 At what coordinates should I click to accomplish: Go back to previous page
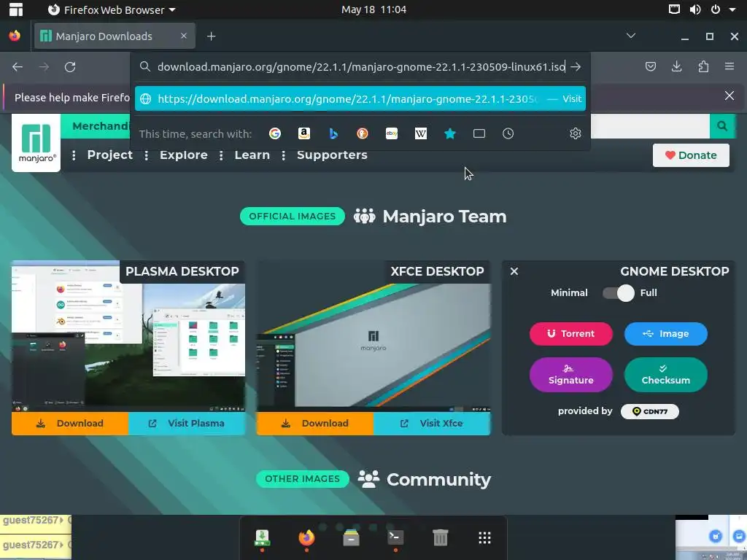coord(18,67)
